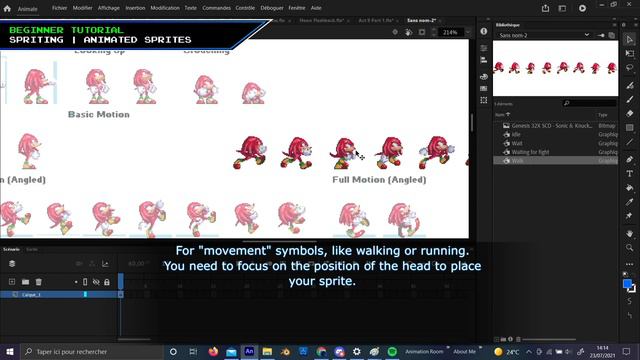This screenshot has width=640, height=360.
Task: Click the library search field
Action: pyautogui.click(x=589, y=103)
